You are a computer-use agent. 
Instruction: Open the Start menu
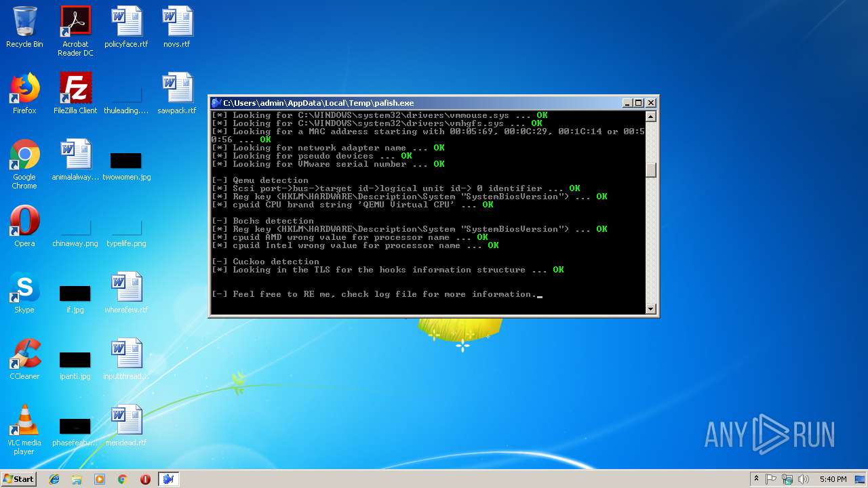tap(18, 479)
